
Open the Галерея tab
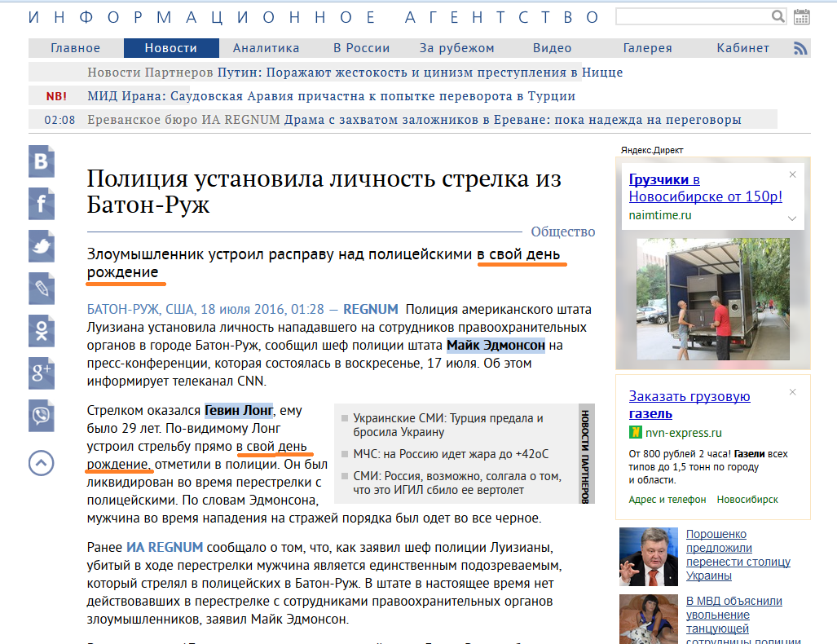pos(647,48)
